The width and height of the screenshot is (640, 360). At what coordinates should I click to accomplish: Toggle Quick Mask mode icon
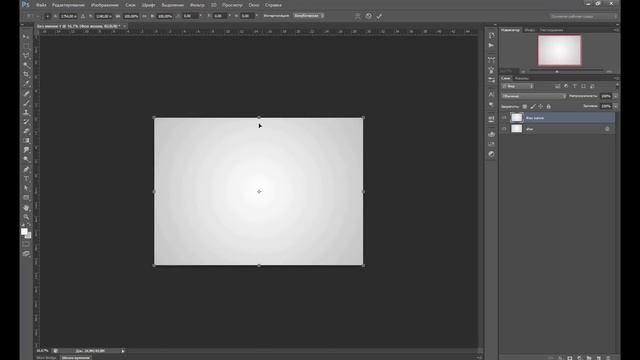26,244
